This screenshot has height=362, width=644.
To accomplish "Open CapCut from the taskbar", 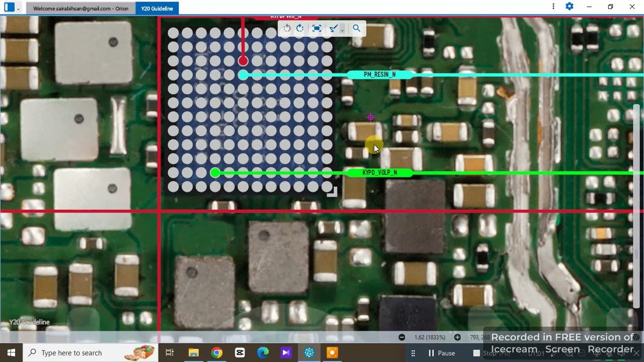I will (240, 353).
